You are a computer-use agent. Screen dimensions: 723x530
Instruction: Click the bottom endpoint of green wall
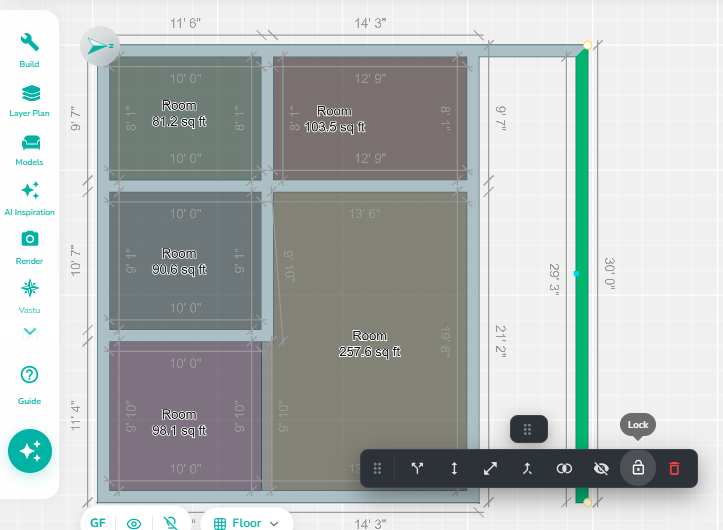click(587, 502)
